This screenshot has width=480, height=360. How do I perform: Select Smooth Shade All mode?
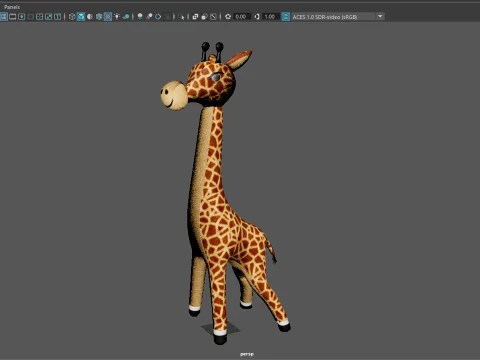coord(81,16)
